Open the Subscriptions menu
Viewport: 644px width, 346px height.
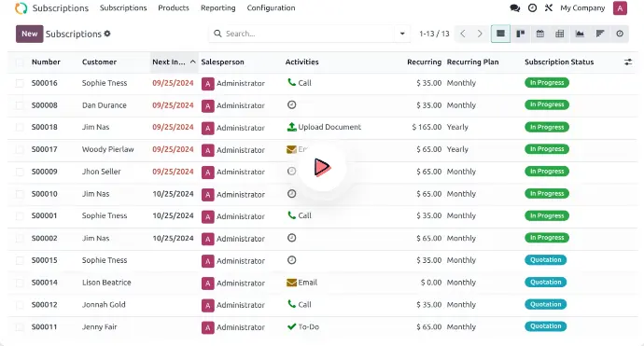click(123, 7)
